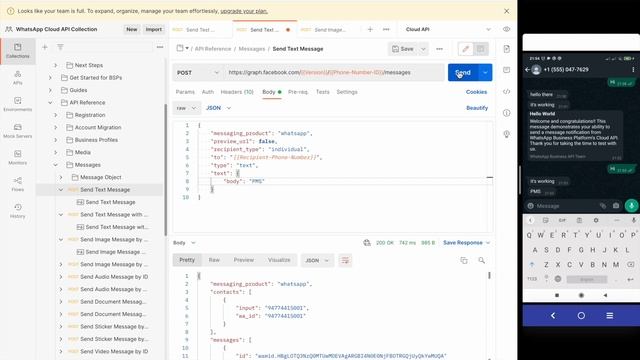Open the response Body section dropdown
The width and height of the screenshot is (640, 360).
click(x=184, y=243)
